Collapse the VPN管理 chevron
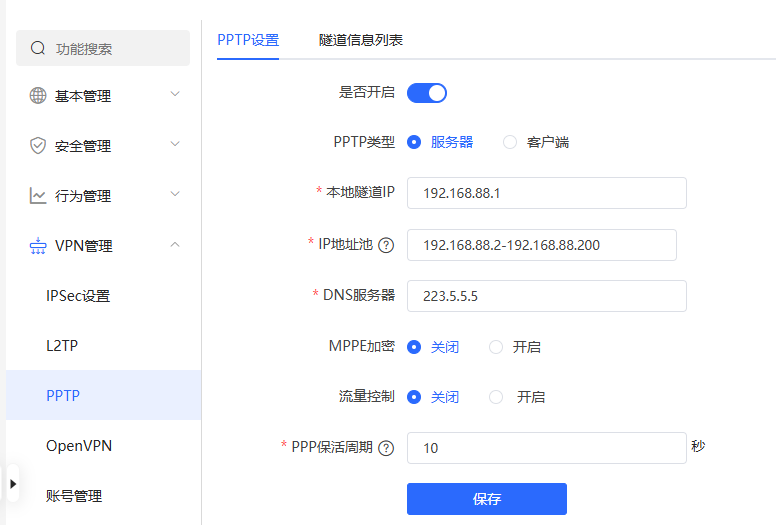Image resolution: width=776 pixels, height=525 pixels. pyautogui.click(x=175, y=244)
